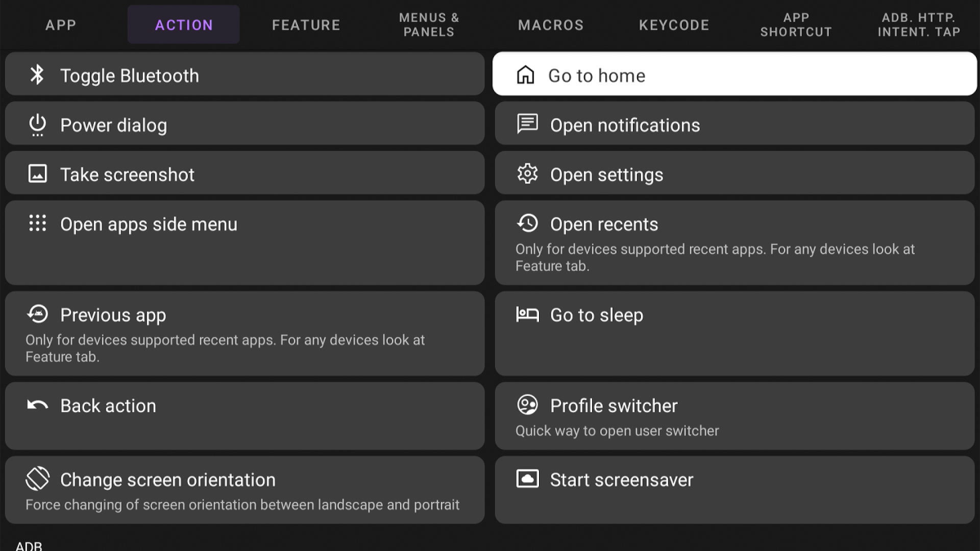
Task: Choose the Go to home action
Action: (x=735, y=74)
